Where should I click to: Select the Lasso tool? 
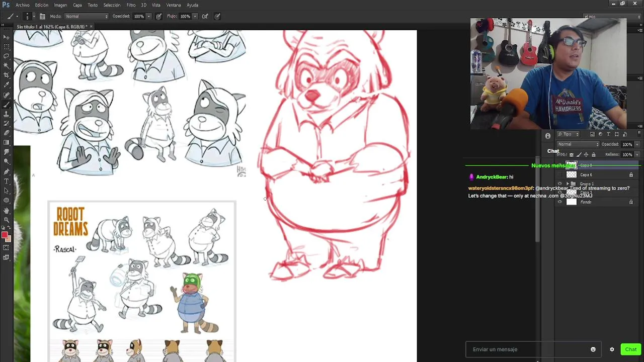click(x=6, y=56)
